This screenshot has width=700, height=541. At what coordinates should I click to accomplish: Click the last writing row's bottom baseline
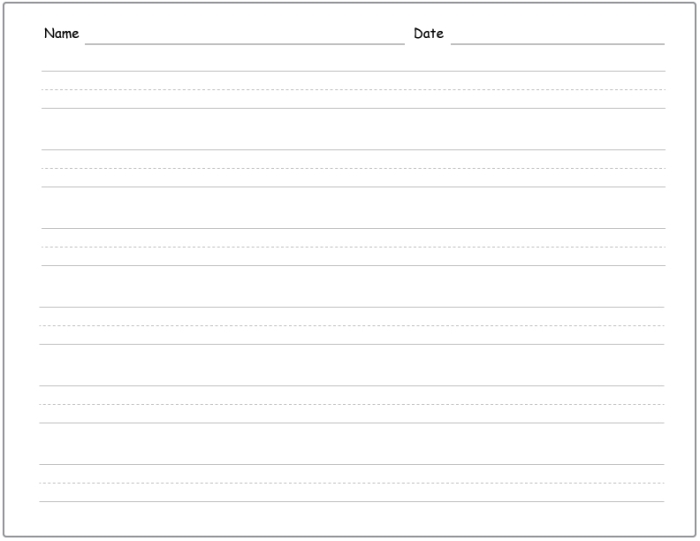(x=352, y=502)
